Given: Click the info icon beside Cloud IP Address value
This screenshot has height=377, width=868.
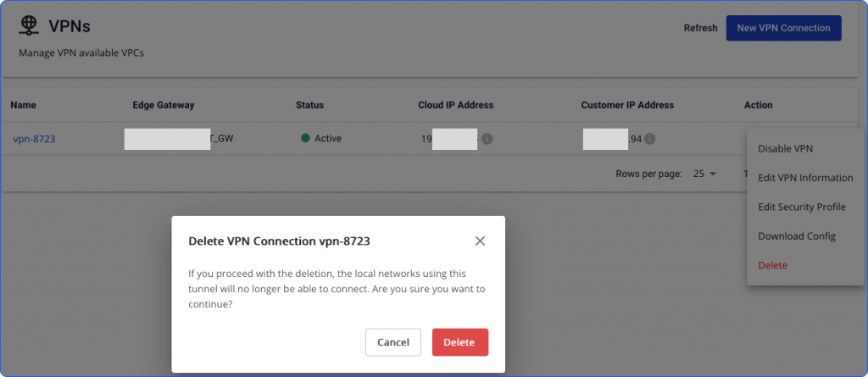Looking at the screenshot, I should pos(487,139).
